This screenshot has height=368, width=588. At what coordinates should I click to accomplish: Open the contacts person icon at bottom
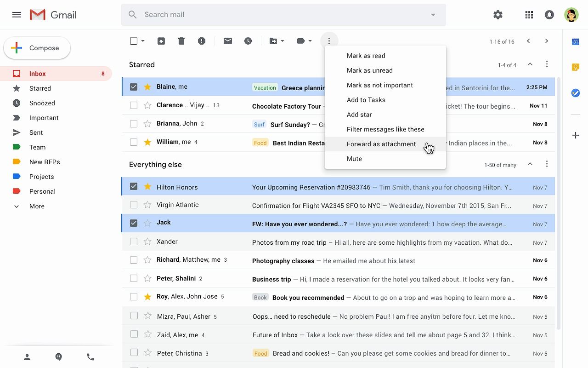pyautogui.click(x=27, y=357)
